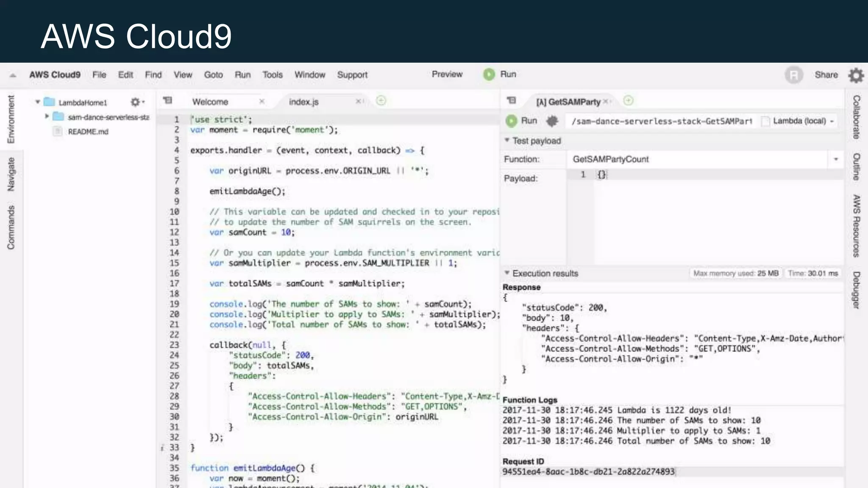Screen dimensions: 868x488
Task: Select the sam-dance-serverless folder icon
Action: coord(58,116)
